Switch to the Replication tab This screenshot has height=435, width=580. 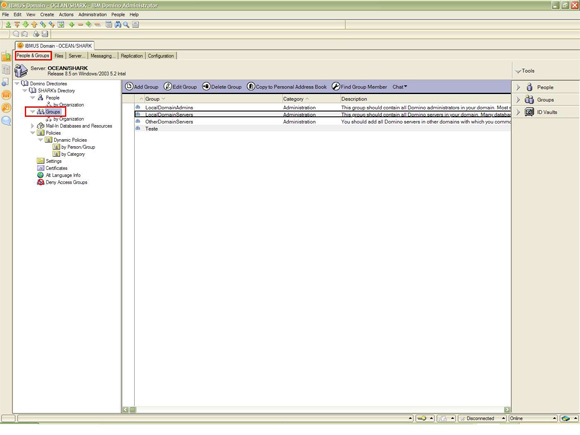point(132,56)
